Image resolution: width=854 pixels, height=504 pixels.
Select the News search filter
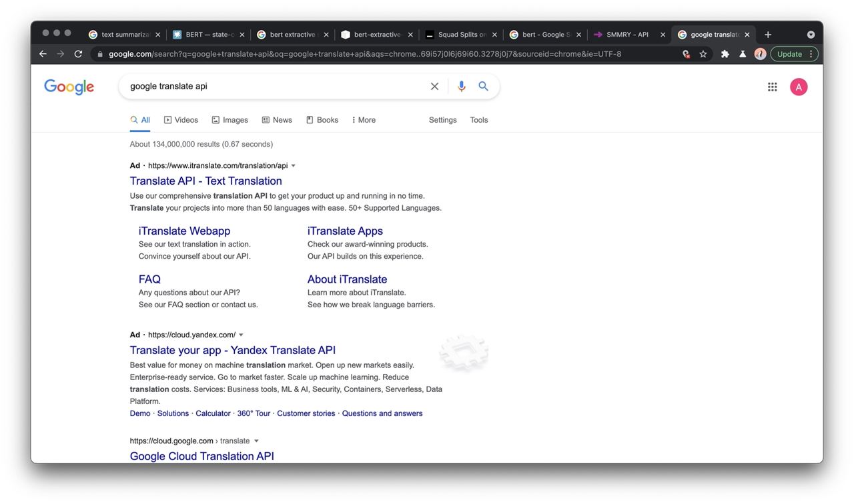[x=277, y=120]
